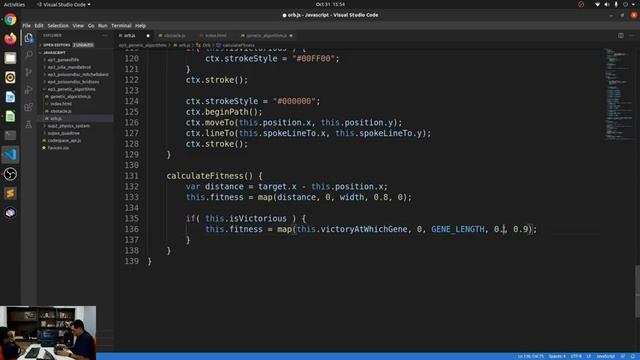Open the Search view in activity bar
The image size is (640, 360).
pos(29,54)
